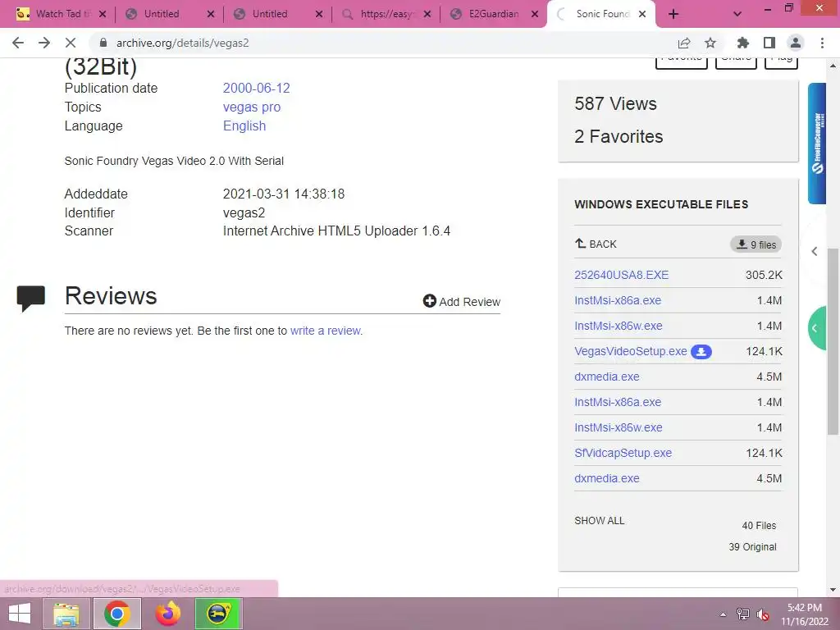The height and width of the screenshot is (630, 840).
Task: Click SHOW ALL files link
Action: pos(599,521)
